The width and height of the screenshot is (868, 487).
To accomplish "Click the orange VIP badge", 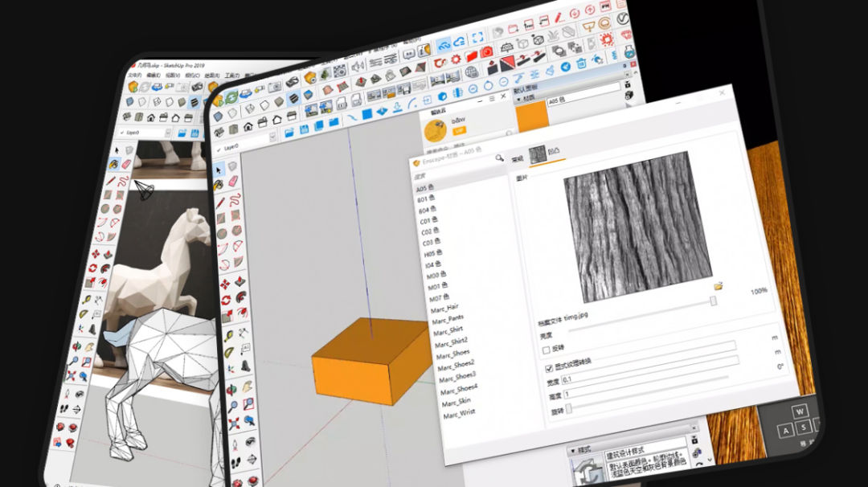I will point(459,131).
